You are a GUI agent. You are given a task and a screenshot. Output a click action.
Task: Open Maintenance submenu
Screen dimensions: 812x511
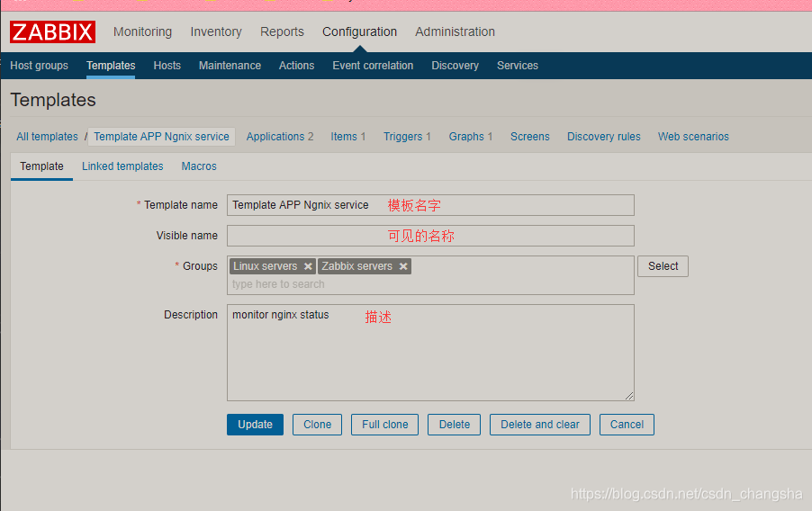tap(230, 66)
